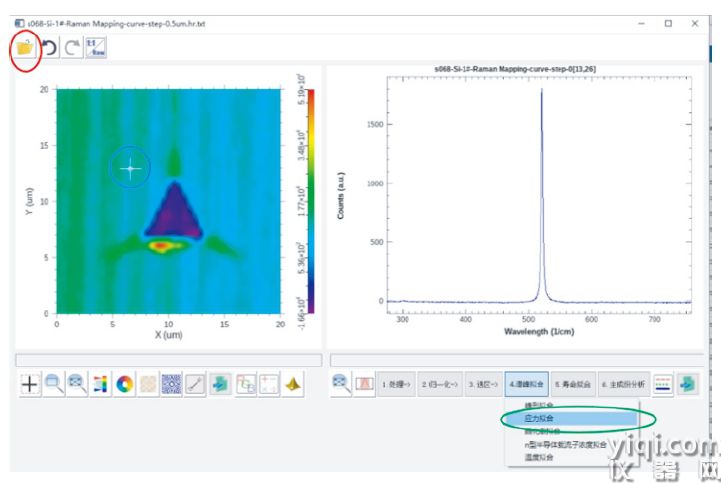This screenshot has height=483, width=721.
Task: Click the crosshair marker on the Raman map
Action: [130, 169]
